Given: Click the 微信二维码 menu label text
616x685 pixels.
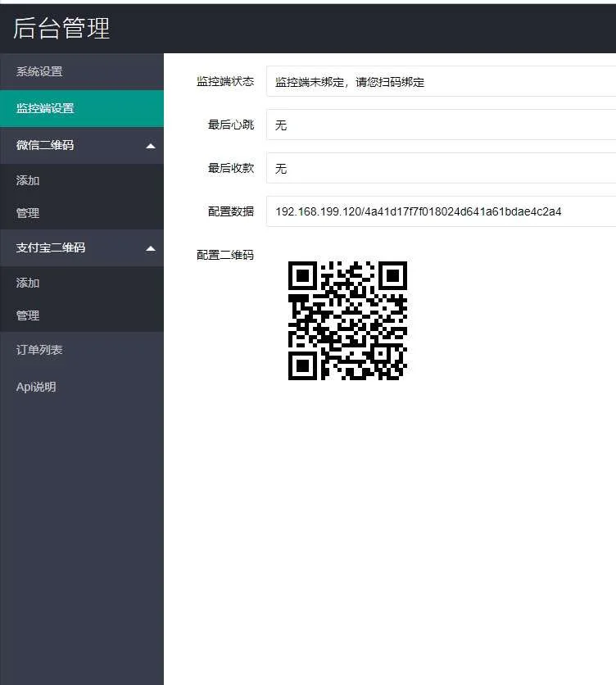Looking at the screenshot, I should pyautogui.click(x=45, y=145).
